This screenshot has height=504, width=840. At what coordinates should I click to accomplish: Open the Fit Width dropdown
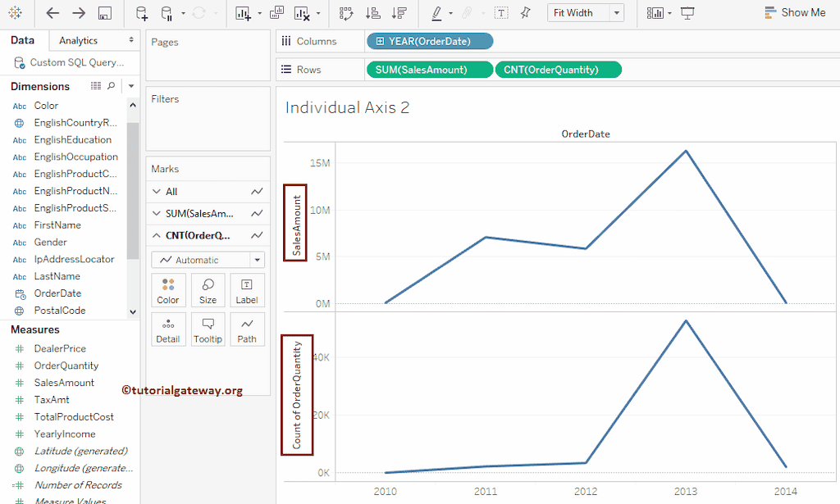617,12
